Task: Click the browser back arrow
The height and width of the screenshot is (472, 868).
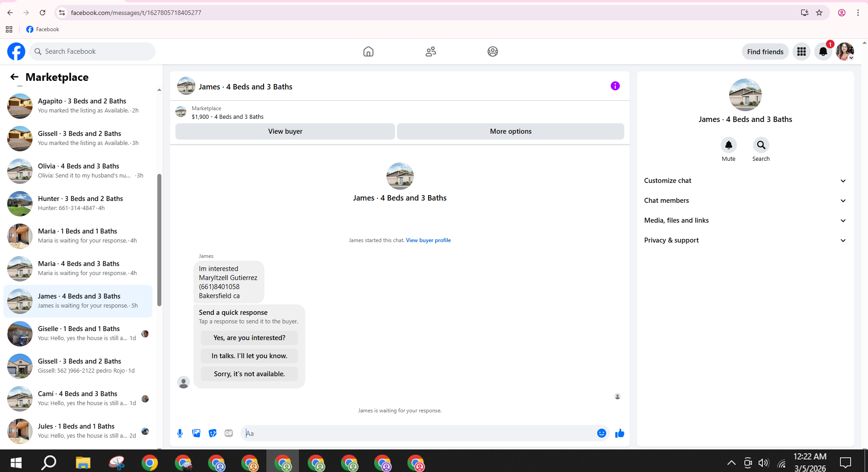Action: pyautogui.click(x=10, y=13)
